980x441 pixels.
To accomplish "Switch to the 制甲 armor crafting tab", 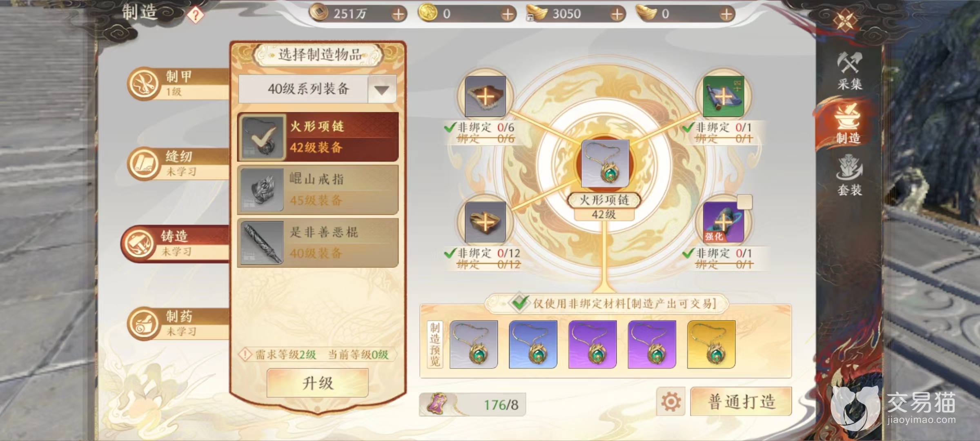I will tap(178, 83).
